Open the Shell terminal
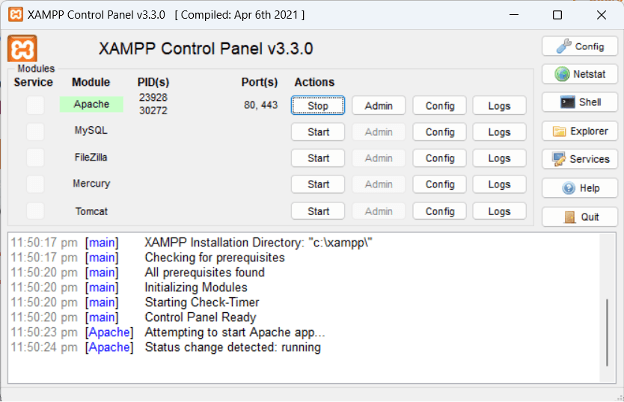This screenshot has width=624, height=402. [578, 102]
